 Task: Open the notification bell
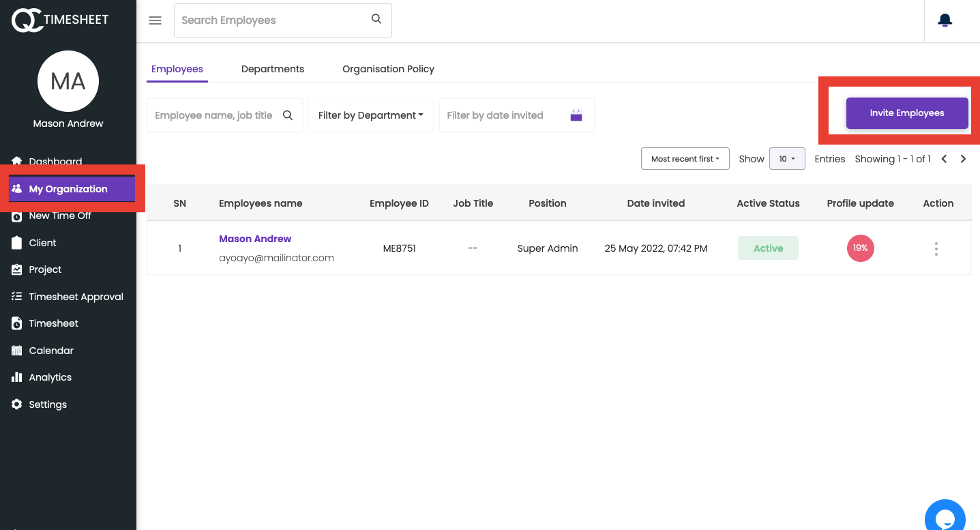point(945,20)
